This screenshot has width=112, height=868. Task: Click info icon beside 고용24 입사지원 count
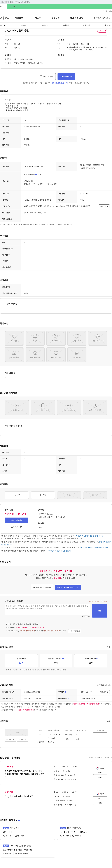pos(97,658)
